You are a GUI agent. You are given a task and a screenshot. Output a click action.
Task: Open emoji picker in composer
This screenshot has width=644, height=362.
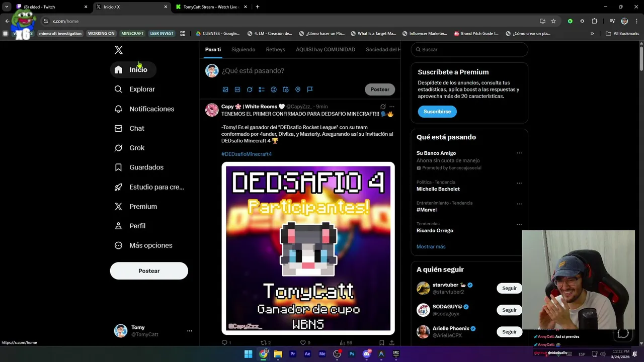pyautogui.click(x=274, y=89)
